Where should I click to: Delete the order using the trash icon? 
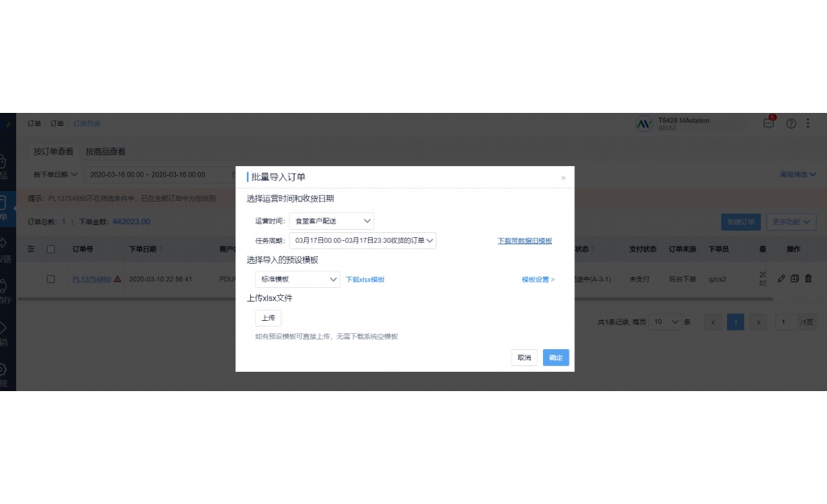(x=809, y=277)
